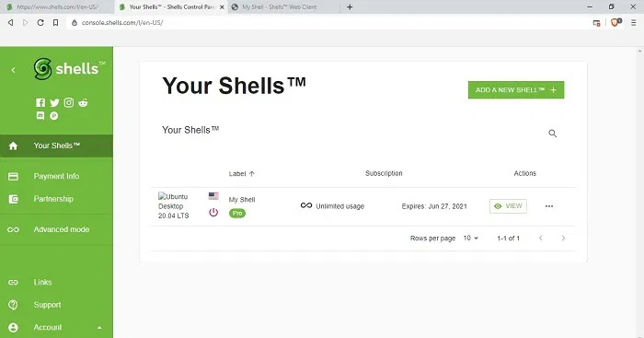Open the Product Hunt icon in the sidebar
This screenshot has height=338, width=644.
pos(53,116)
